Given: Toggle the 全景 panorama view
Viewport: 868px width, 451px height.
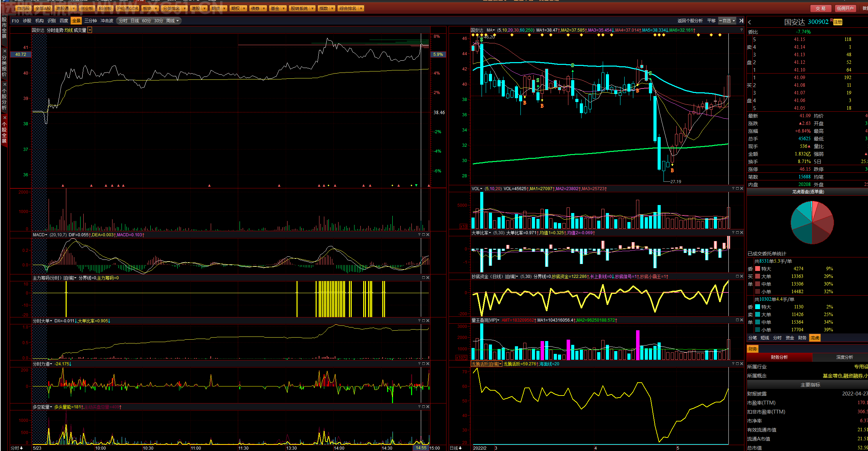Looking at the screenshot, I should [76, 21].
